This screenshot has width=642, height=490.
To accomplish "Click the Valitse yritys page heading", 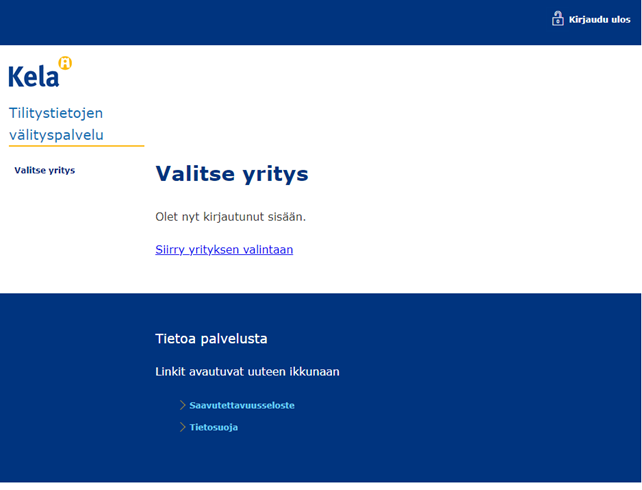I will pyautogui.click(x=232, y=174).
